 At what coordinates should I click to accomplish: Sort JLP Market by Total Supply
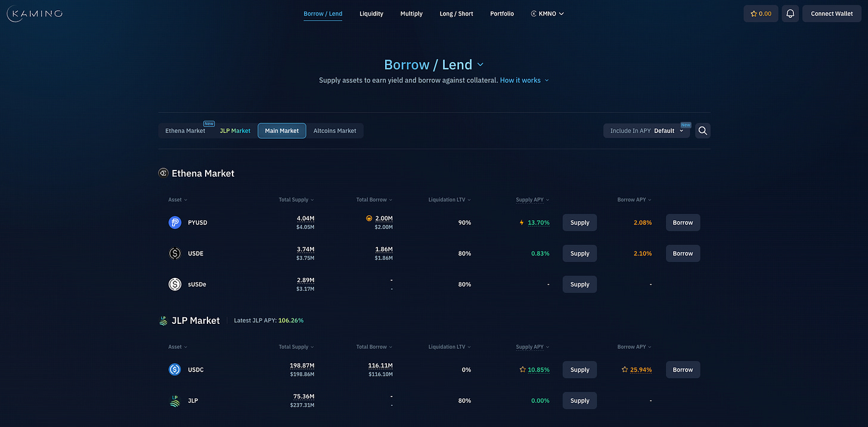[296, 346]
